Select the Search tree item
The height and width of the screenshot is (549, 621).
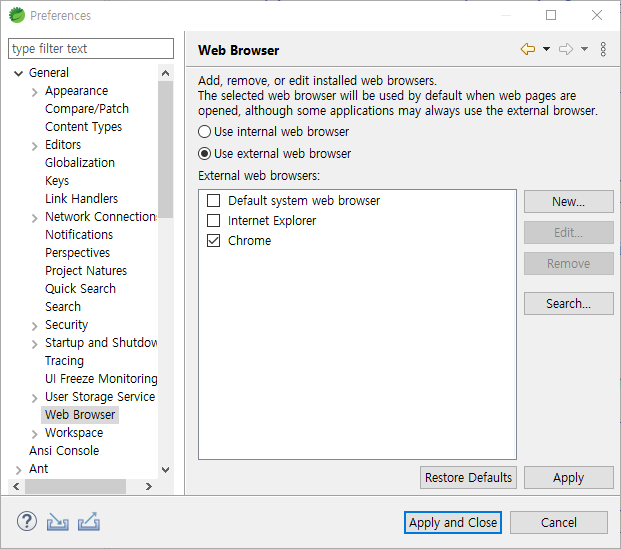click(x=63, y=307)
